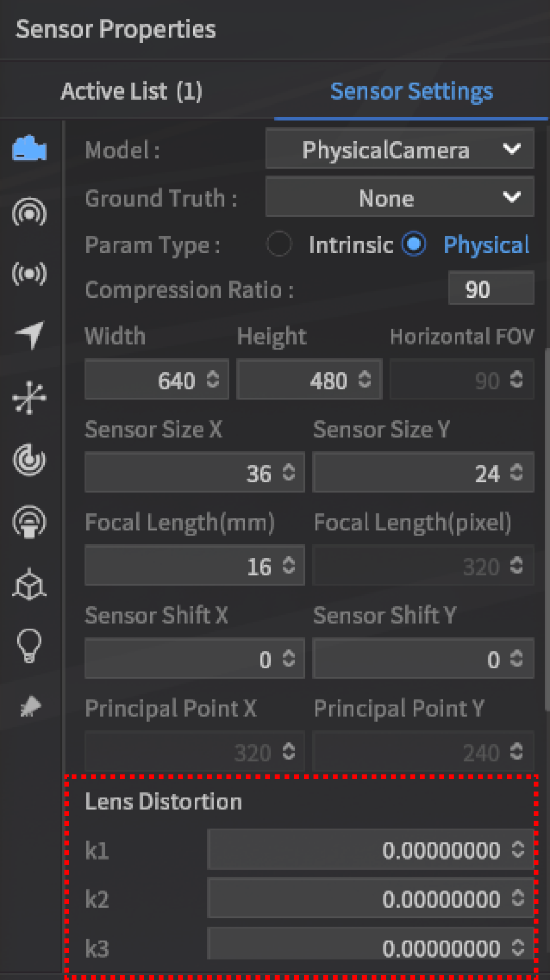Click the vertical scrollbar on right edge

(x=547, y=528)
